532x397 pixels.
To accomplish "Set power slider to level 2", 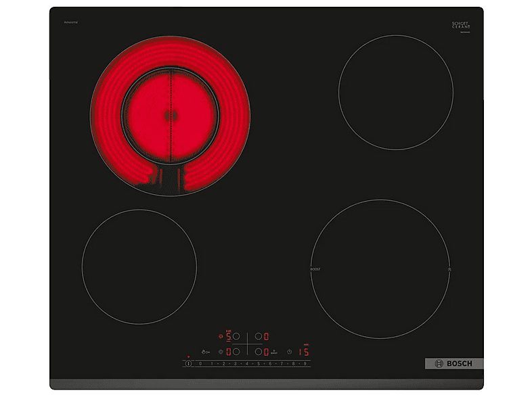I will tap(223, 363).
